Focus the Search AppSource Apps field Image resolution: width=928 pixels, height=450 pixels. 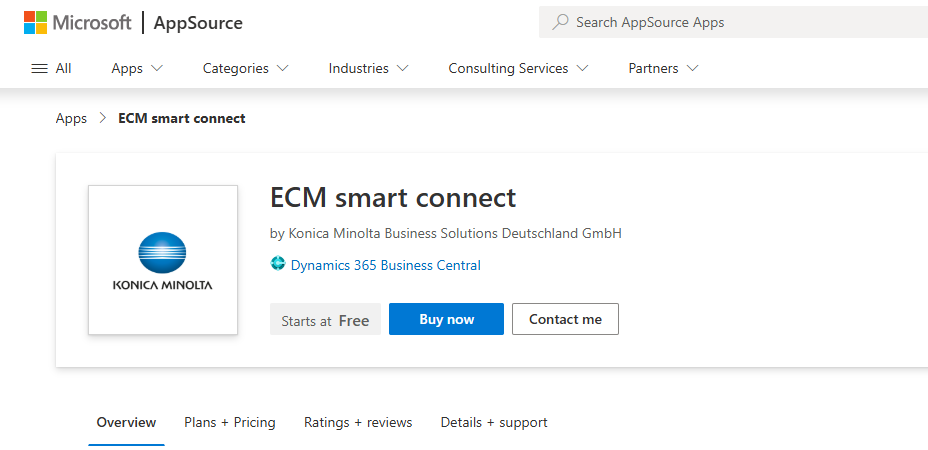point(733,22)
